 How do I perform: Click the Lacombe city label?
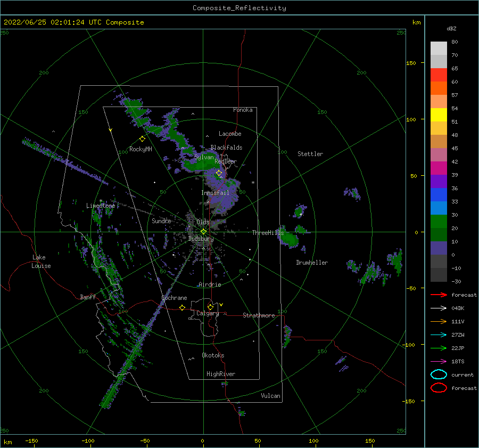coord(230,134)
